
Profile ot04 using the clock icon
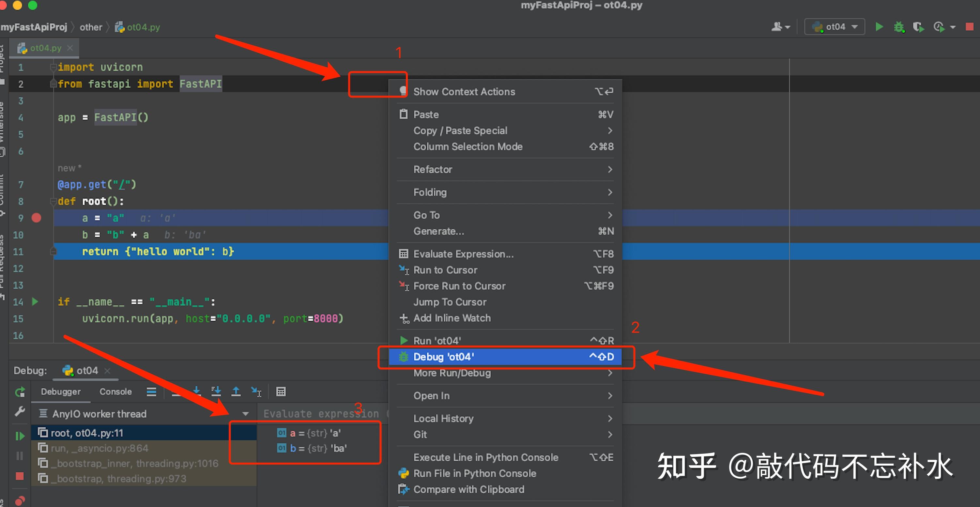click(938, 27)
